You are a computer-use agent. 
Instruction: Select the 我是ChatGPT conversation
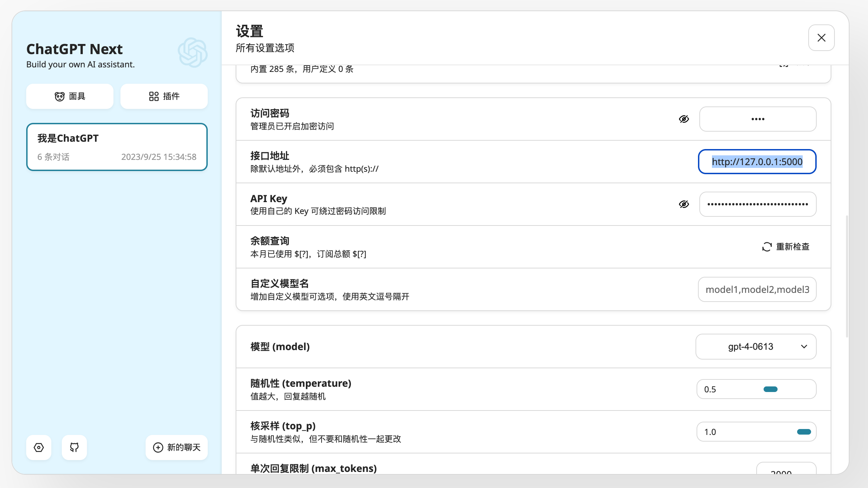[117, 147]
